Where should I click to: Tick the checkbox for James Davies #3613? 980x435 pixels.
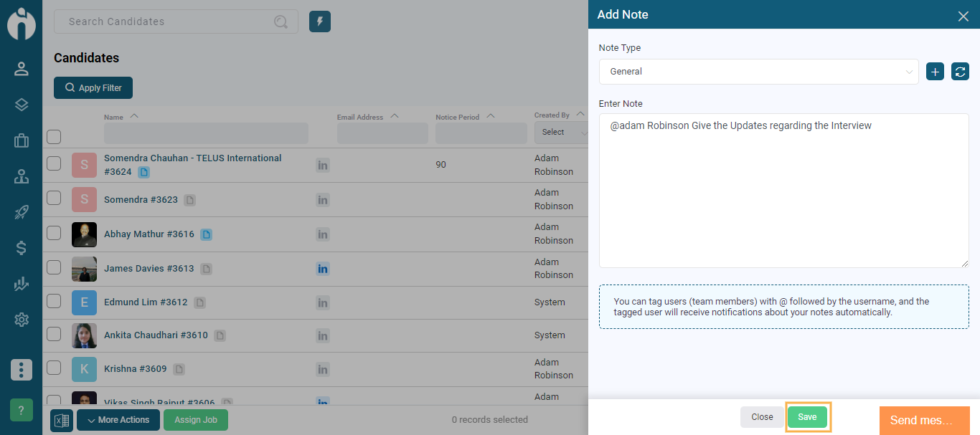[x=54, y=267]
